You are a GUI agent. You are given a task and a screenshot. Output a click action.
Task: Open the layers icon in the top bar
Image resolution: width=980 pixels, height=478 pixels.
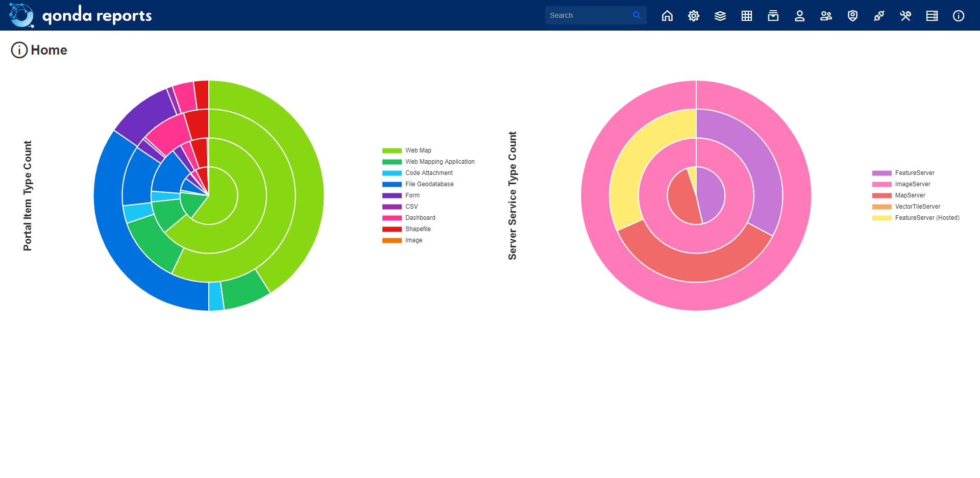720,16
